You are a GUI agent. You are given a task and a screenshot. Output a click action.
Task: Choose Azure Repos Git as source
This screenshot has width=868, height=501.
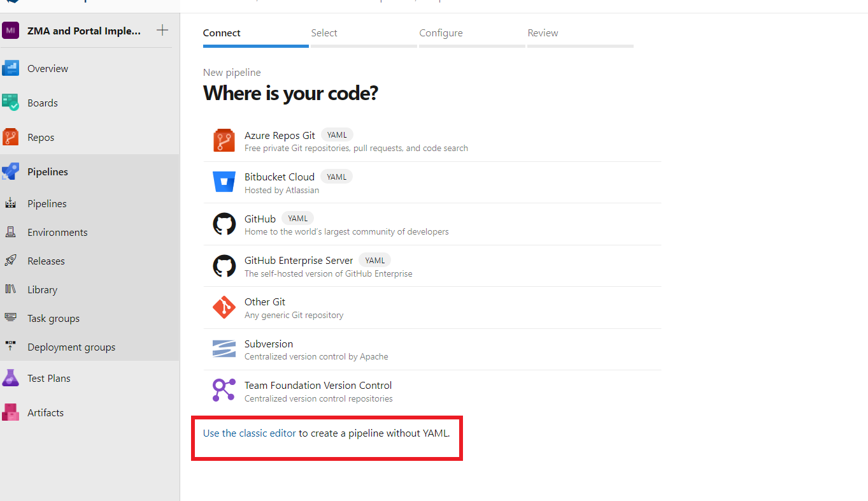280,136
